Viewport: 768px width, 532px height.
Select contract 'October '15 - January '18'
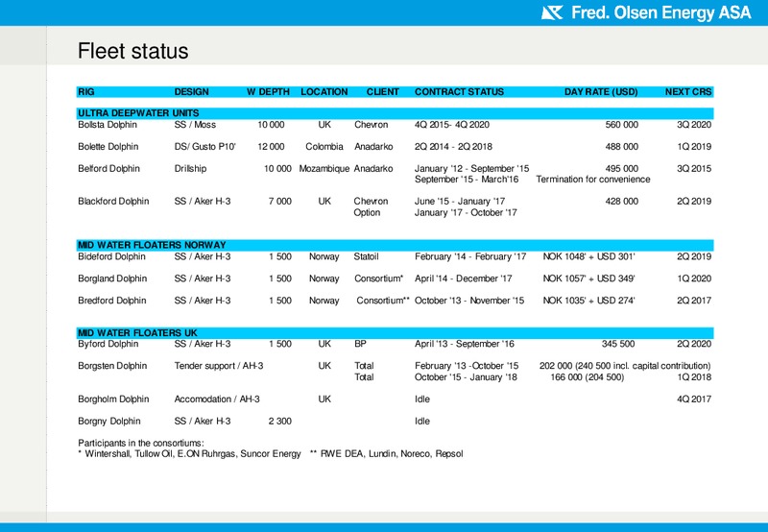466,376
